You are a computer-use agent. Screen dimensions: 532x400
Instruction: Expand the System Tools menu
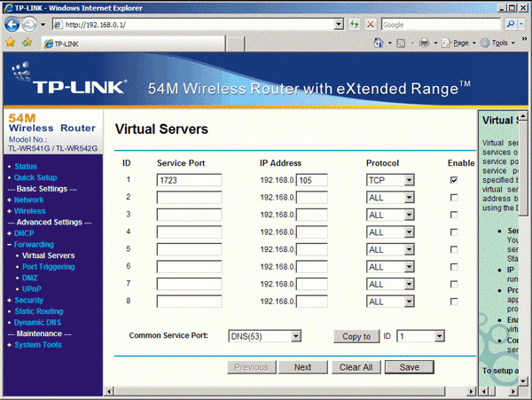tap(37, 345)
